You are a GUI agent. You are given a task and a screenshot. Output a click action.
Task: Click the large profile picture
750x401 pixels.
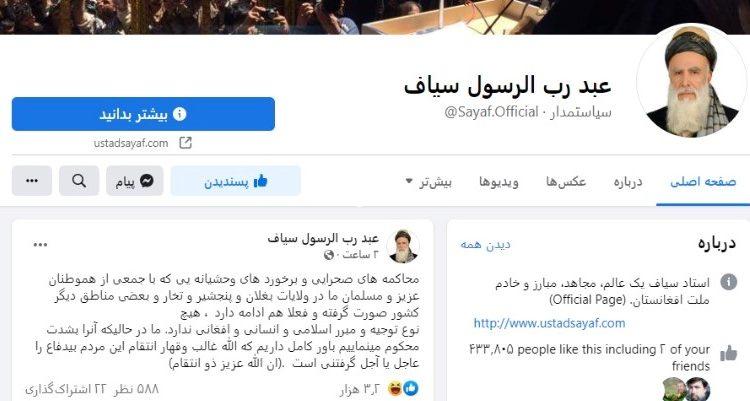[x=691, y=80]
